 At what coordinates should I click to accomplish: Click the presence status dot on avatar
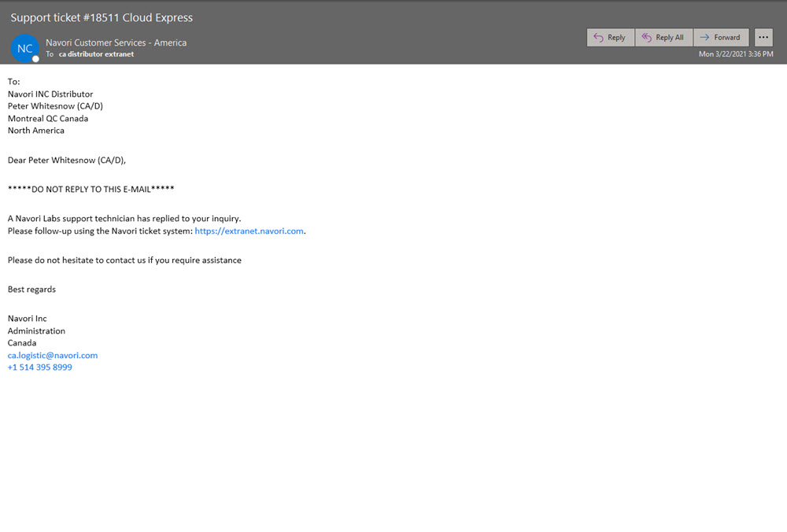point(35,59)
